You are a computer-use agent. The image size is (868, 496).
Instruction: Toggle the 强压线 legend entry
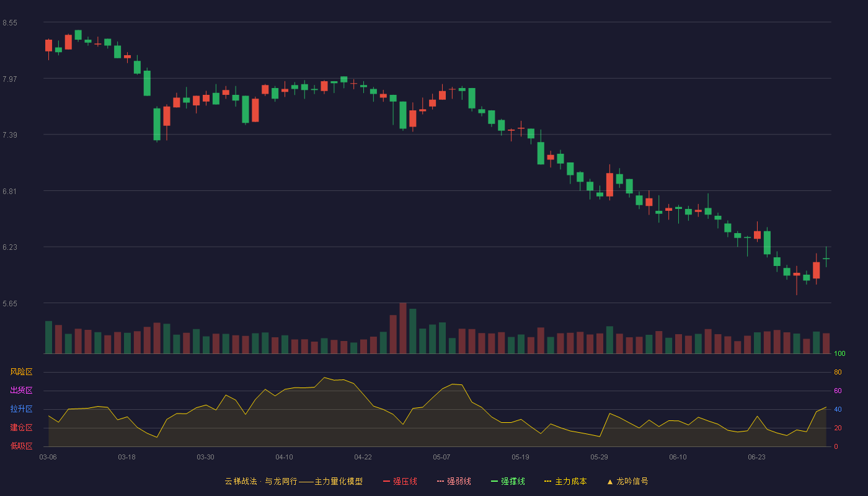[400, 481]
